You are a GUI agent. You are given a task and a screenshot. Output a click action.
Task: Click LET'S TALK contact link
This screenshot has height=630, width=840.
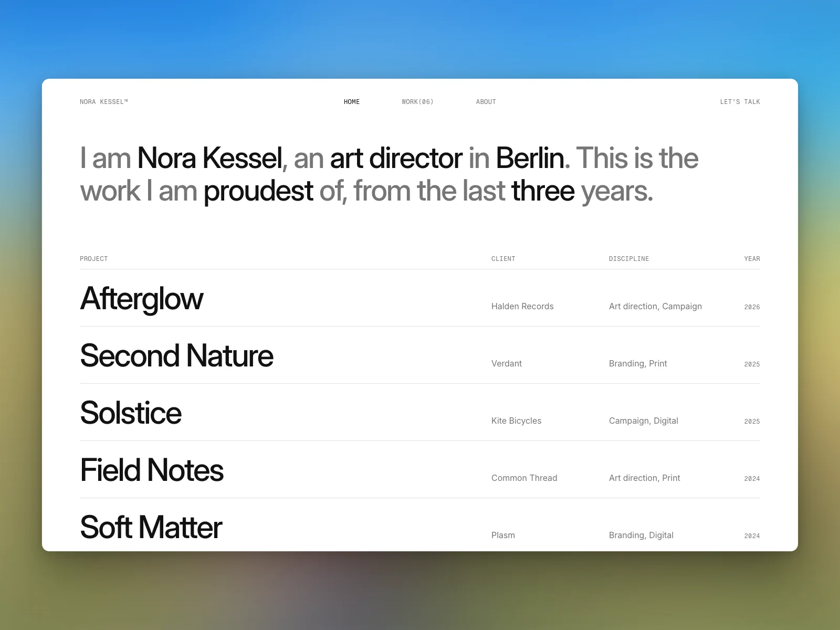point(740,102)
